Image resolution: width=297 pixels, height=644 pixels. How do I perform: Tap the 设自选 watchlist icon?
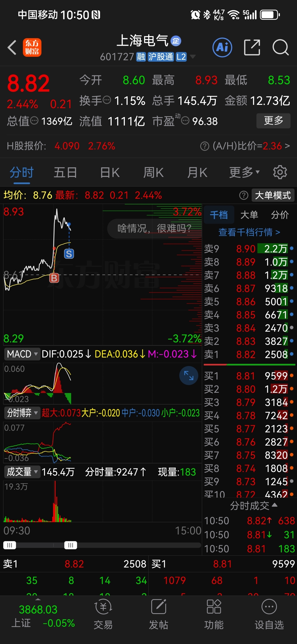pos(269,614)
